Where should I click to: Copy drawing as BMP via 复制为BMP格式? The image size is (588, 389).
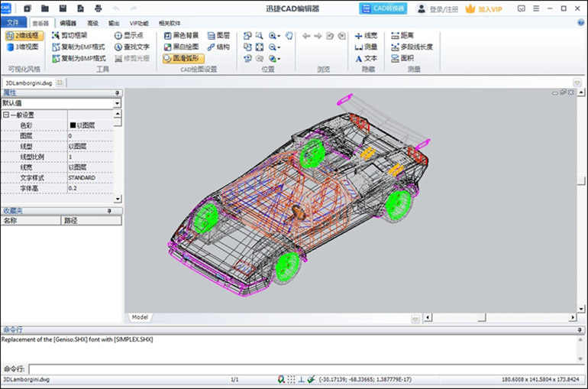79,58
